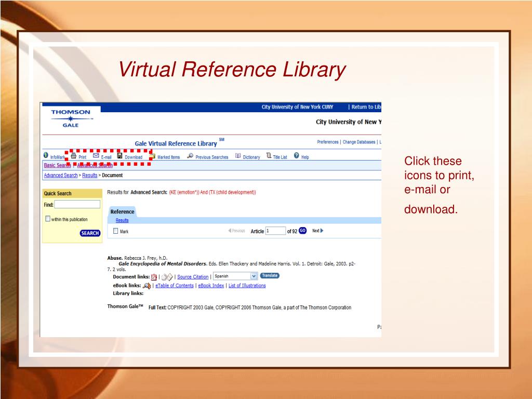Click the Previous arrow icon

pyautogui.click(x=230, y=231)
